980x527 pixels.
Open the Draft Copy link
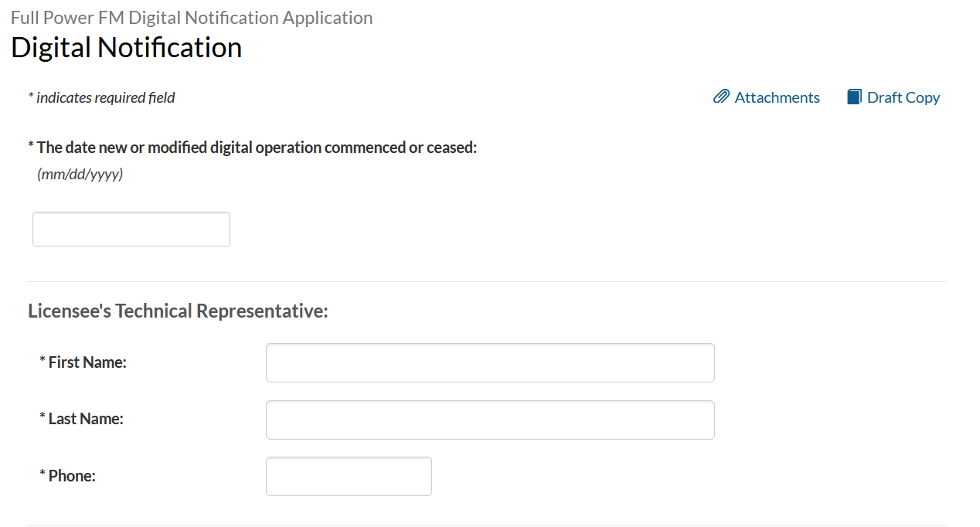pyautogui.click(x=903, y=97)
